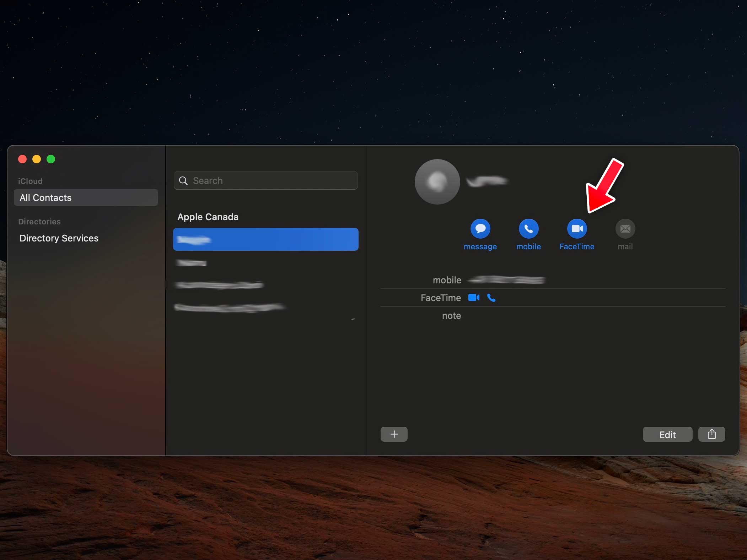Click the small FaceTime video camera icon
747x560 pixels.
coord(474,298)
